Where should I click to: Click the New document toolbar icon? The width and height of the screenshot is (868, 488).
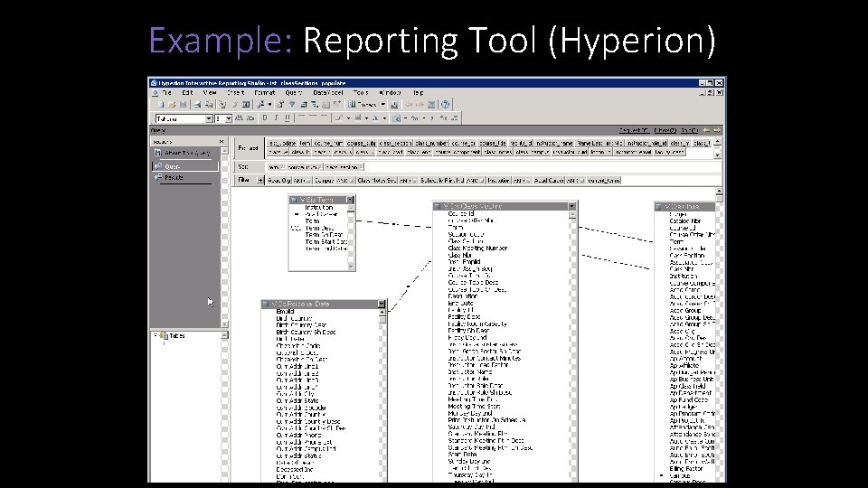tap(161, 105)
